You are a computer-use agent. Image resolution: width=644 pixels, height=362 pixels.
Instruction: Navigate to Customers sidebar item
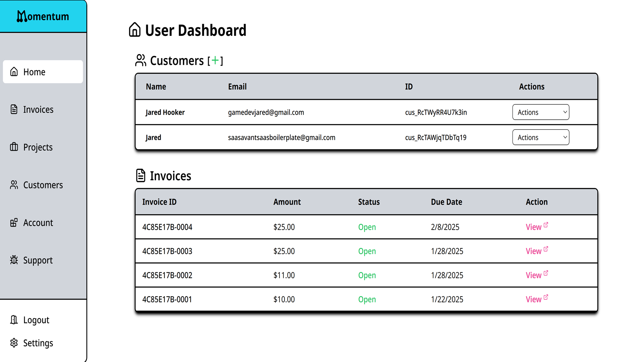43,185
